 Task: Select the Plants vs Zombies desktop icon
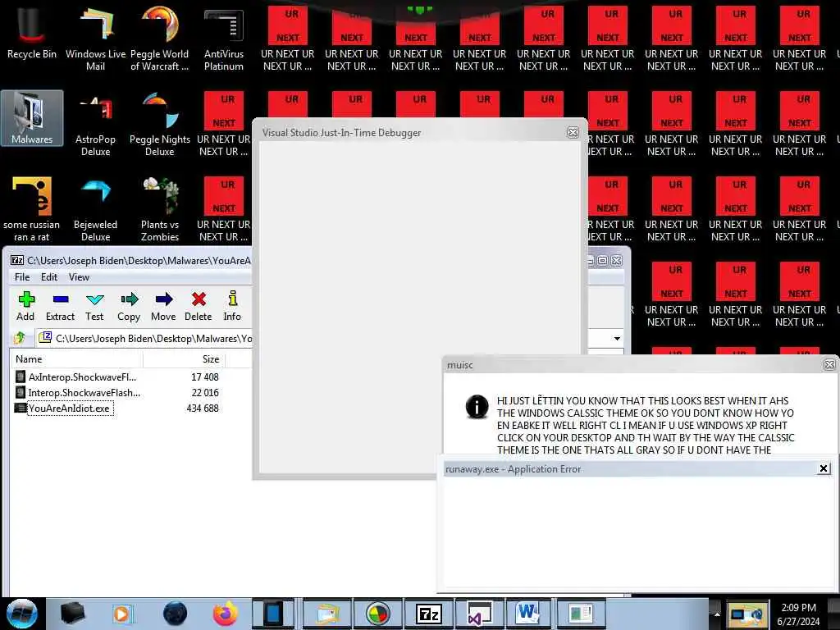click(x=160, y=209)
